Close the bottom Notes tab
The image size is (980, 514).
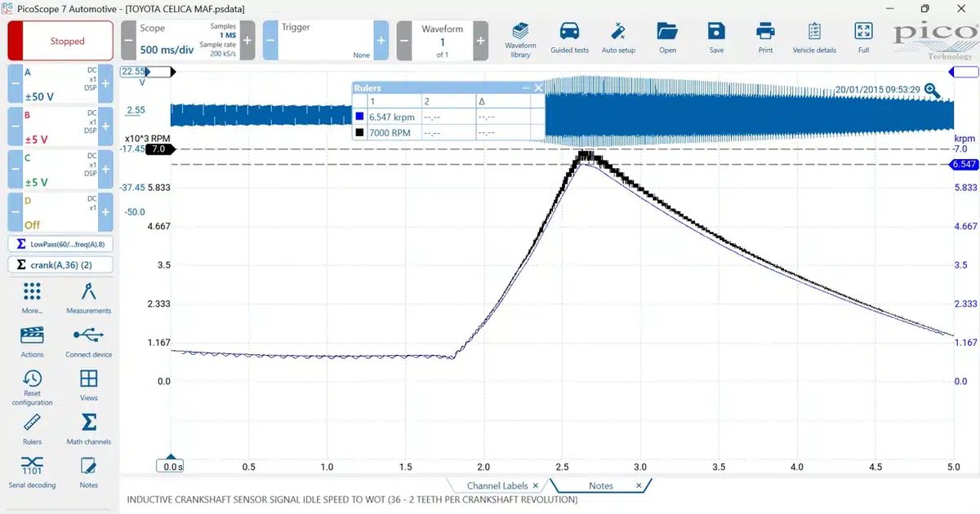coord(639,485)
